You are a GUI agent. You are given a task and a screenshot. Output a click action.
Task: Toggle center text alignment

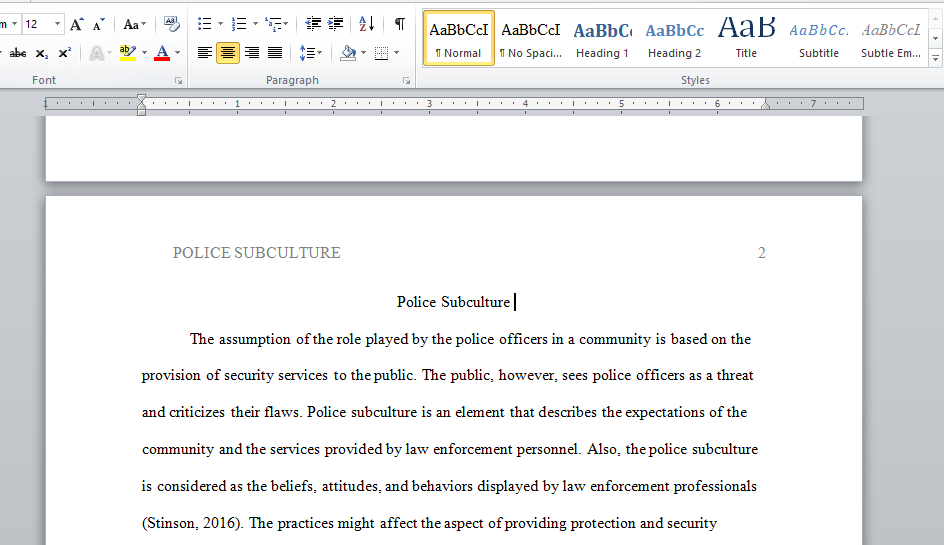coord(228,53)
